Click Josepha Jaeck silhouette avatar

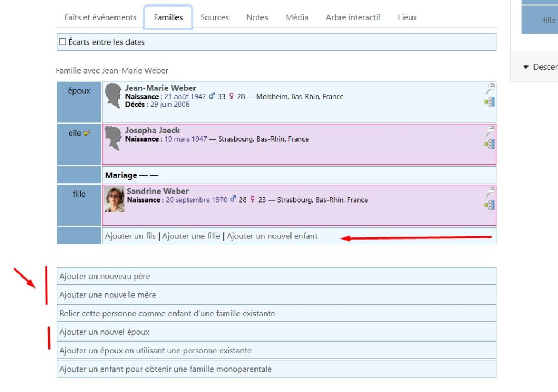pos(113,138)
